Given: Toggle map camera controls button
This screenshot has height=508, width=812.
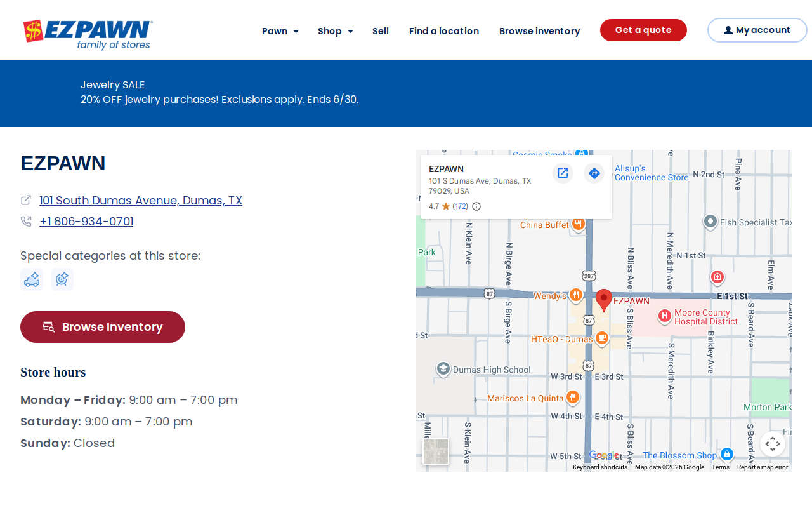Looking at the screenshot, I should click(x=773, y=444).
